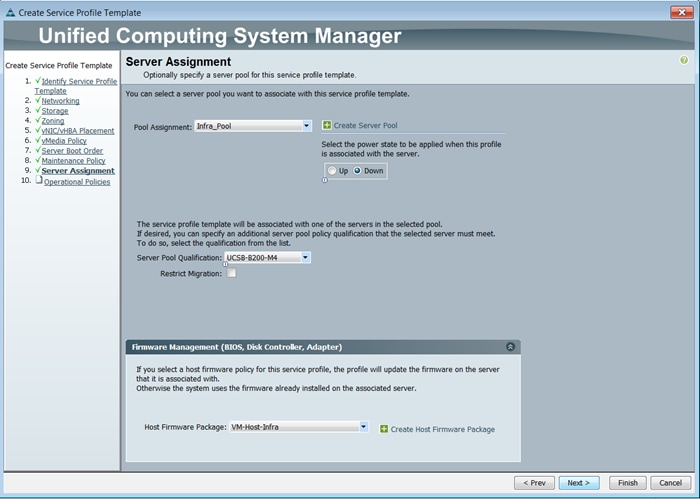Close the Create Service Profile Template window
The height and width of the screenshot is (499, 700).
tap(682, 12)
